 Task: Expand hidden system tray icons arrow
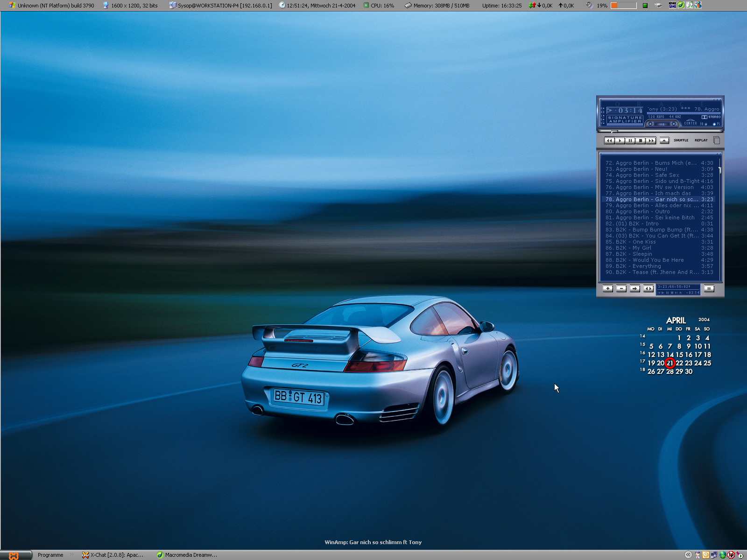(x=688, y=555)
